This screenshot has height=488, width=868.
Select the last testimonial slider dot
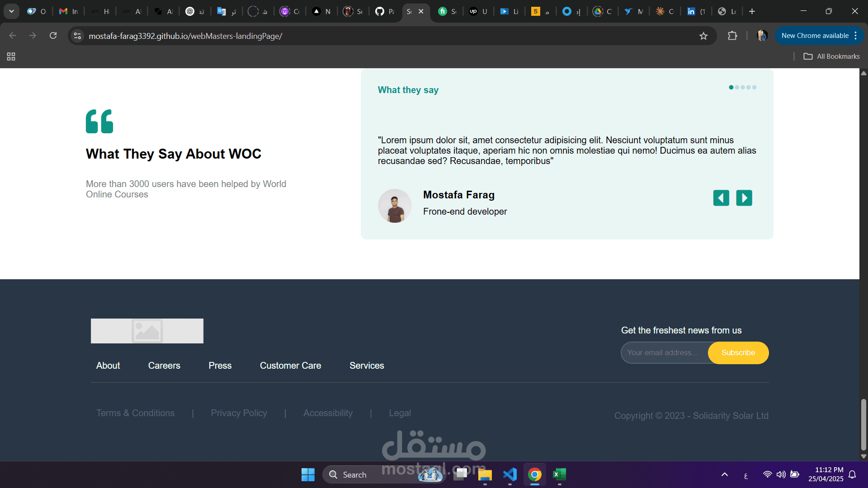tap(754, 87)
